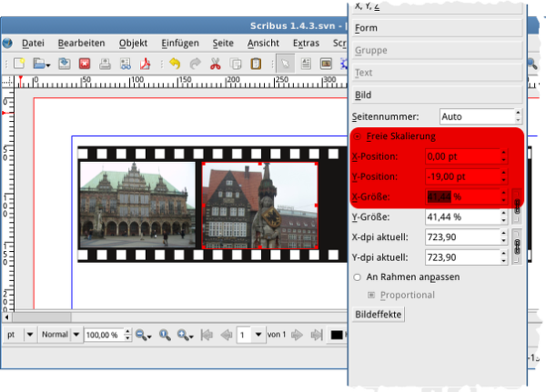The width and height of the screenshot is (546, 392).
Task: Select the arrow selection tool
Action: (x=284, y=64)
